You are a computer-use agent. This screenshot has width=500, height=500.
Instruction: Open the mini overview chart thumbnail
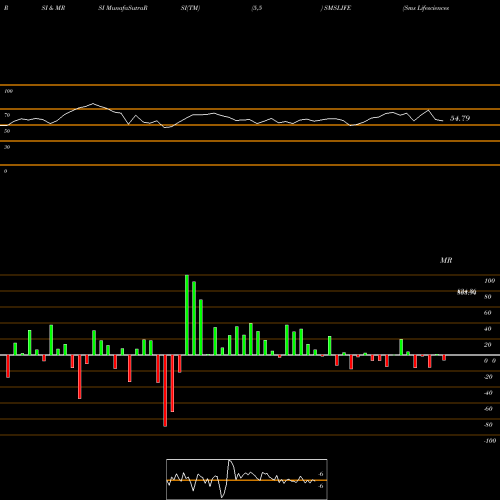tap(247, 479)
